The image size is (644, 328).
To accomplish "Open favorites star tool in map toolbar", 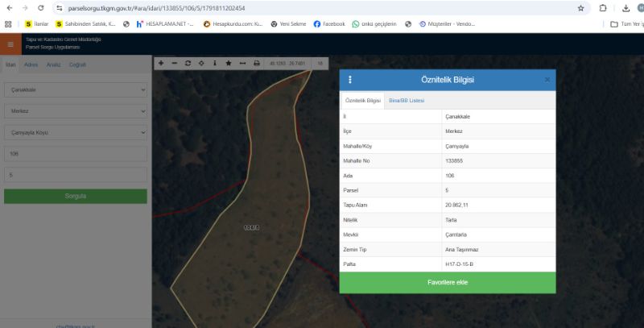I will pos(229,64).
